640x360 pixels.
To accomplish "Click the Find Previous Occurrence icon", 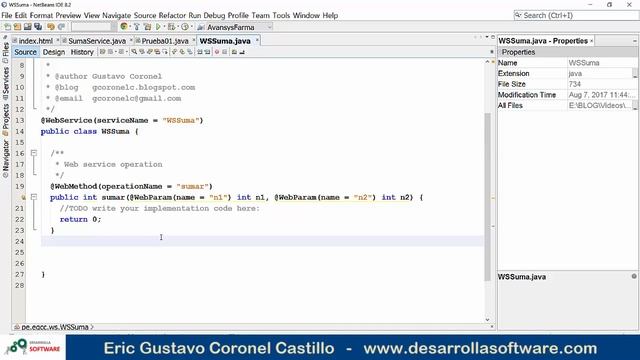I will (x=142, y=52).
